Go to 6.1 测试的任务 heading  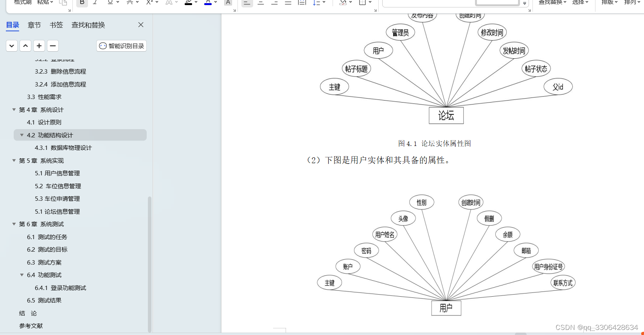(47, 237)
